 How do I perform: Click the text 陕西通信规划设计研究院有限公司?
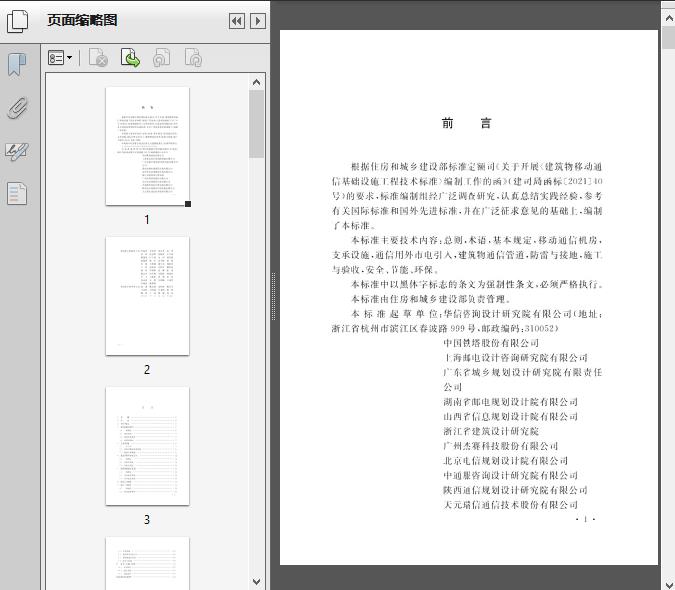pos(515,490)
